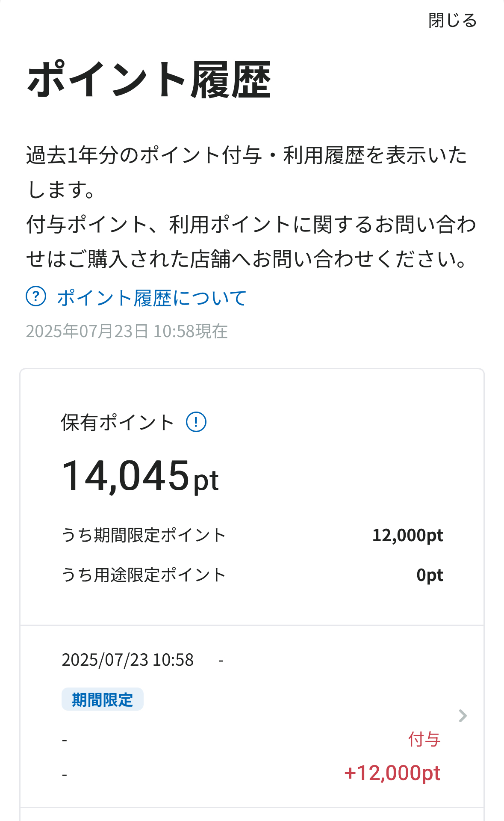Click the ポイント履歴 page heading
The height and width of the screenshot is (821, 504).
coord(149,80)
